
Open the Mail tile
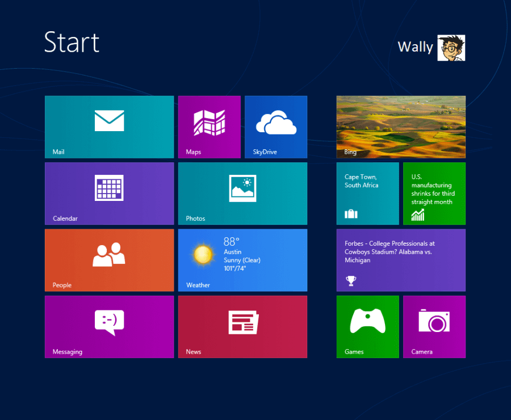pos(109,127)
